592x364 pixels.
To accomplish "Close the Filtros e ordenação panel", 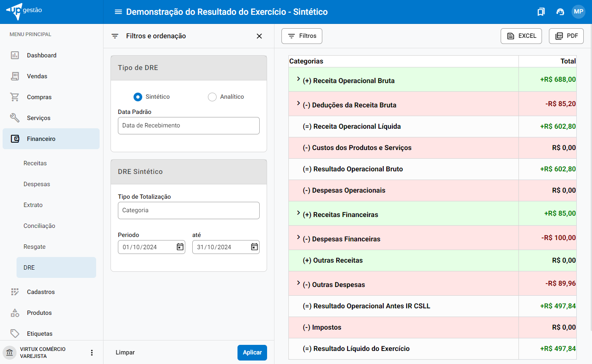I will pyautogui.click(x=259, y=36).
